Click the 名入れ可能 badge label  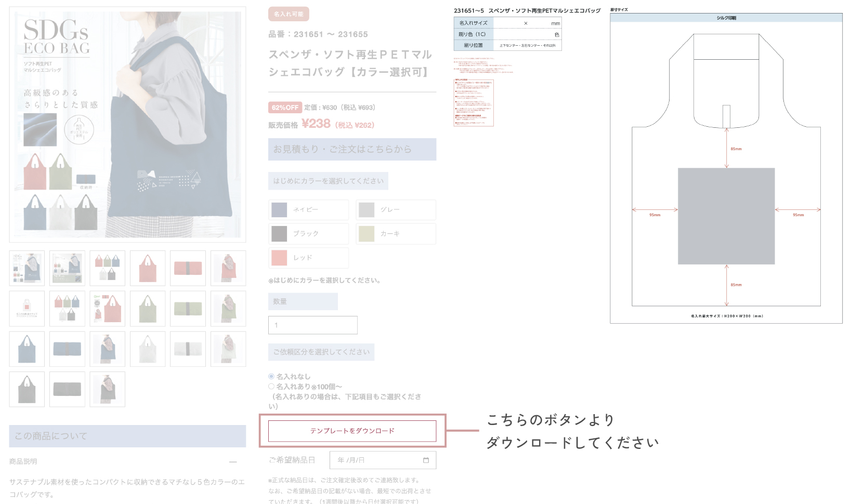click(x=287, y=14)
